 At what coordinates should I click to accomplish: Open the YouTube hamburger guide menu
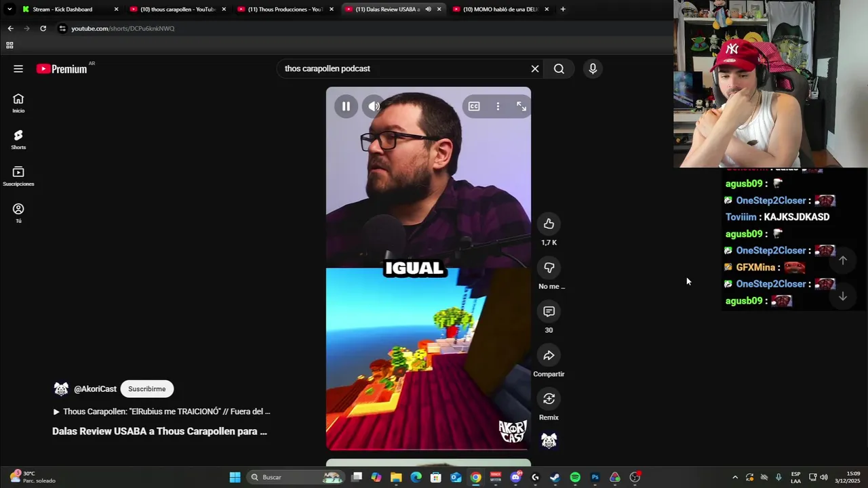pos(18,68)
